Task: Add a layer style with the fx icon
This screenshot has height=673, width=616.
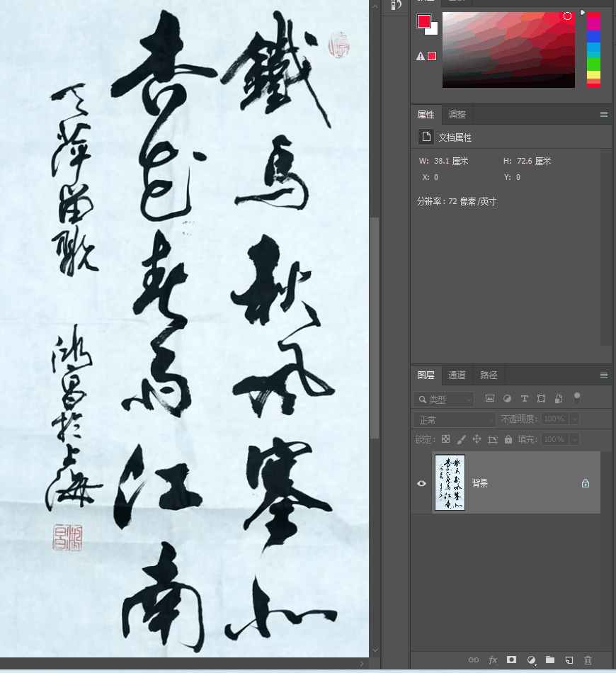Action: point(493,660)
